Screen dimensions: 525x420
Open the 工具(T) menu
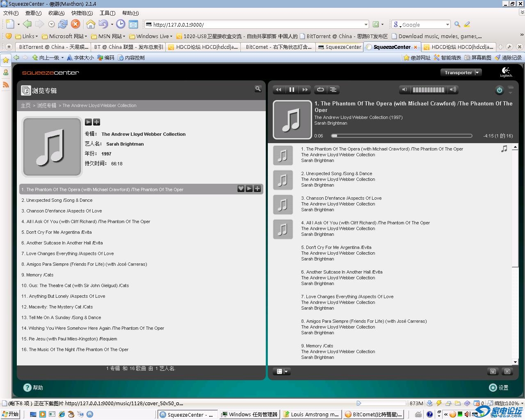(107, 13)
